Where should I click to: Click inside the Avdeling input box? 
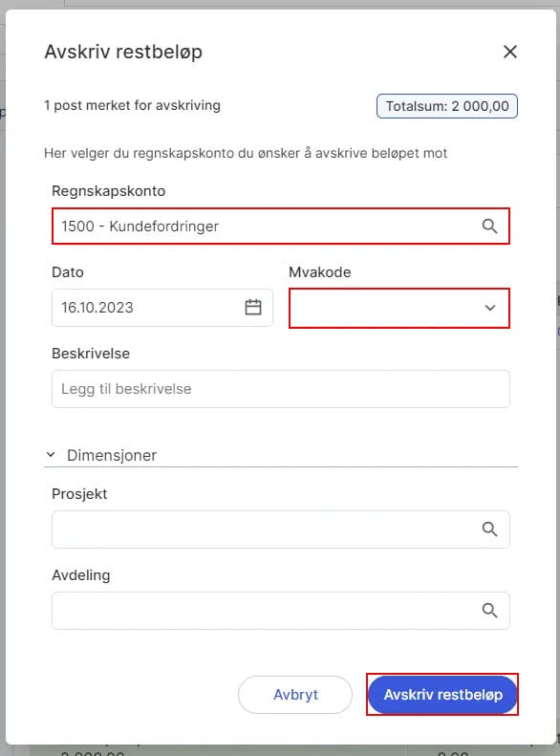281,611
